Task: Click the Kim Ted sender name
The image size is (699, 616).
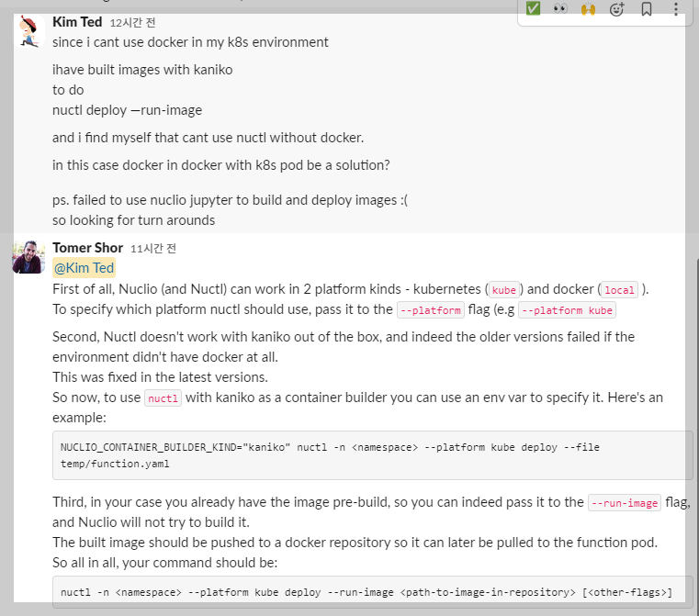Action: (x=77, y=22)
